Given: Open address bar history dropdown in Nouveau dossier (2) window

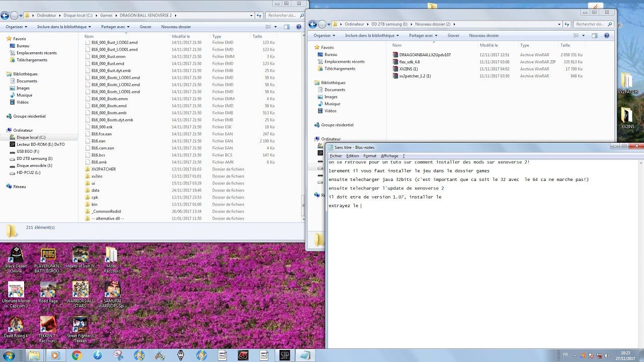Looking at the screenshot, I should 559,24.
